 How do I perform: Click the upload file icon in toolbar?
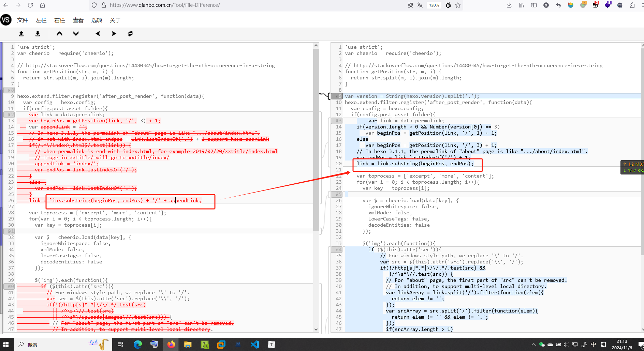point(21,34)
